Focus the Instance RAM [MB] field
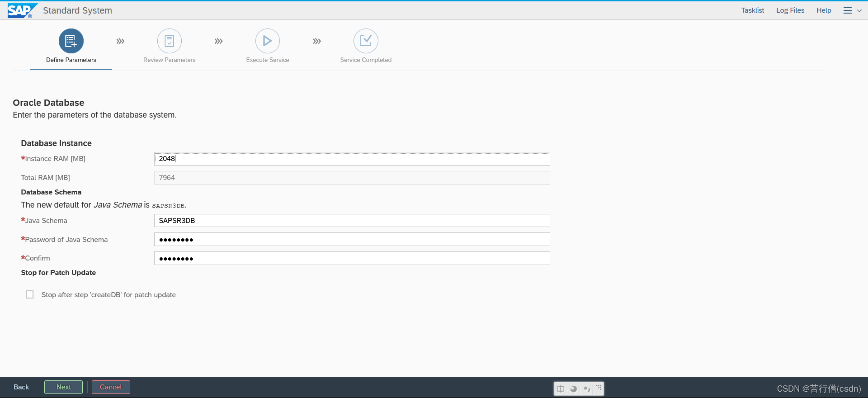 click(x=352, y=159)
